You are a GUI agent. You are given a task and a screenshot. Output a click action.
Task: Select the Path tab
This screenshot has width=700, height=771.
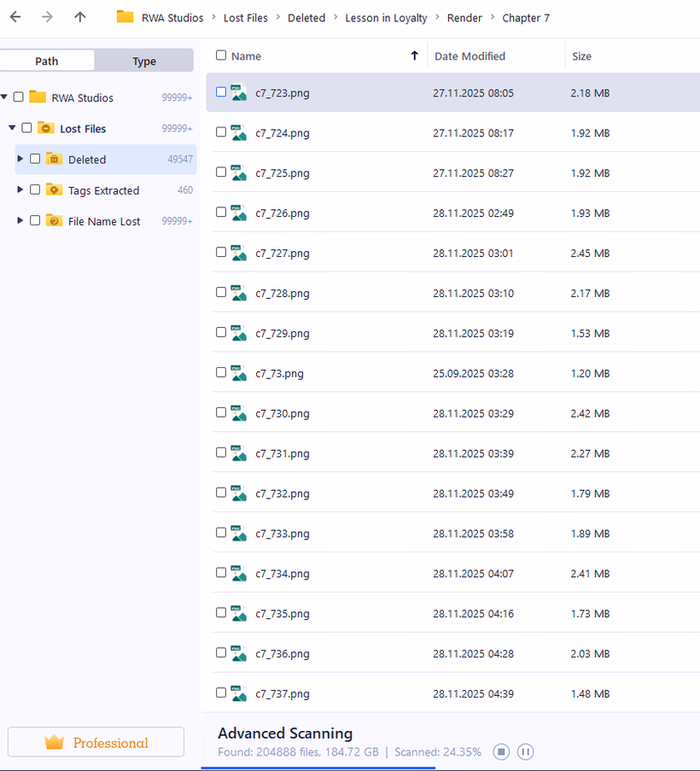(x=47, y=61)
